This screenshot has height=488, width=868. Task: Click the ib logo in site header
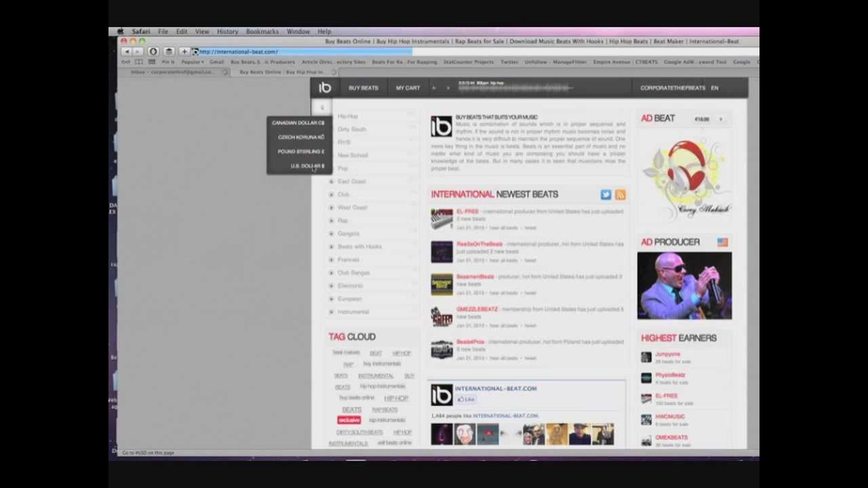coord(325,87)
